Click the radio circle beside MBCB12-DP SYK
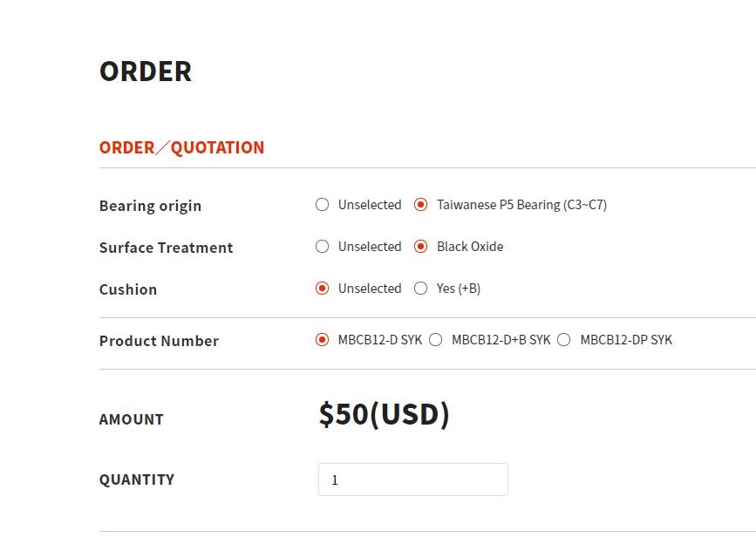 click(x=564, y=340)
